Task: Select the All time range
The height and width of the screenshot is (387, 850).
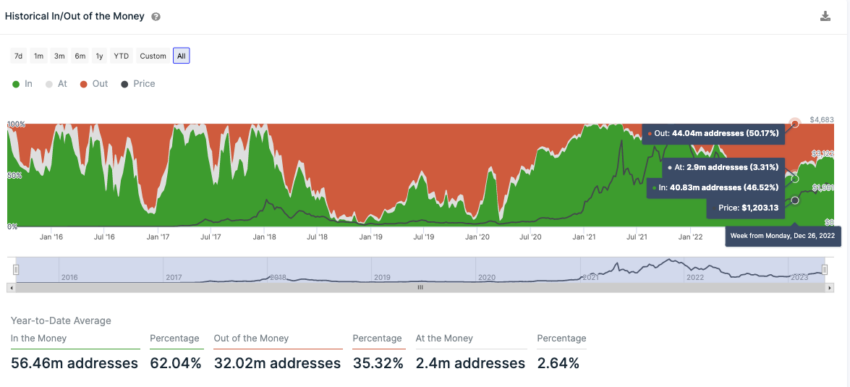Action: (x=181, y=56)
